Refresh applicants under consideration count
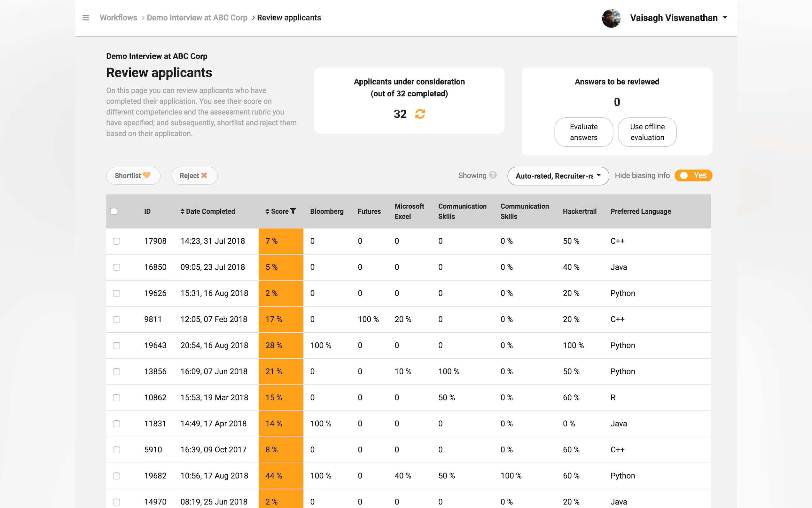The width and height of the screenshot is (812, 508). click(420, 114)
